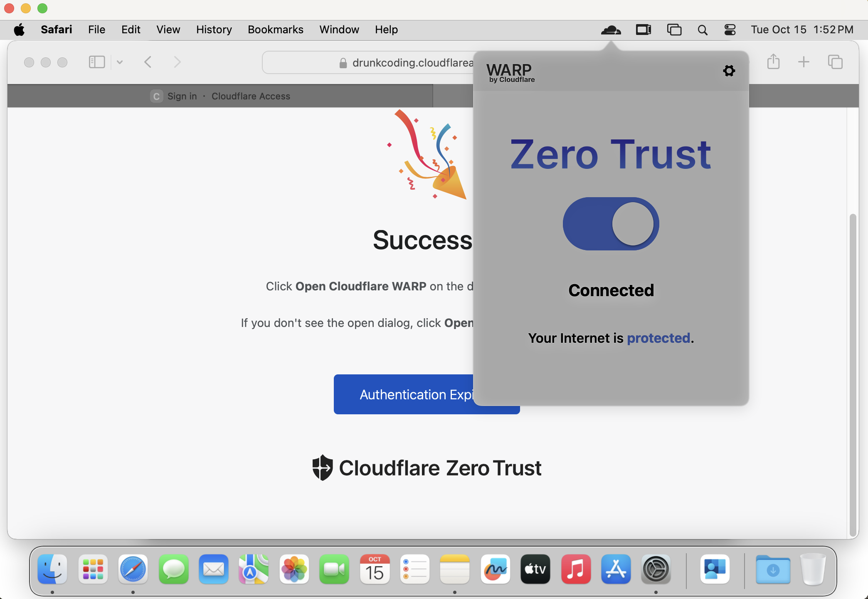Open Messages from the Dock
868x599 pixels.
click(x=173, y=569)
